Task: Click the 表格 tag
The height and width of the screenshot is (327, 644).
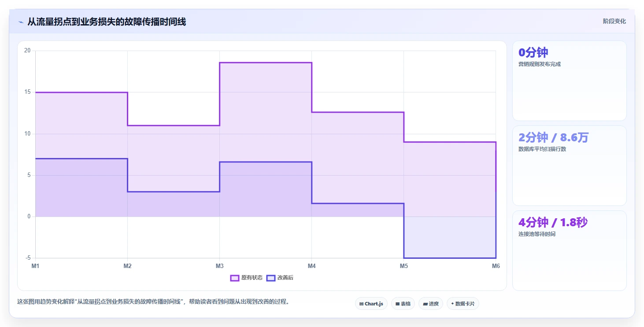Action: [x=403, y=304]
